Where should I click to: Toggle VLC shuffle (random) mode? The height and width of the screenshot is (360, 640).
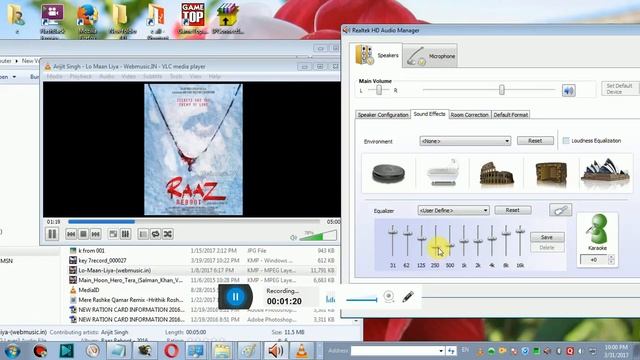tap(168, 234)
